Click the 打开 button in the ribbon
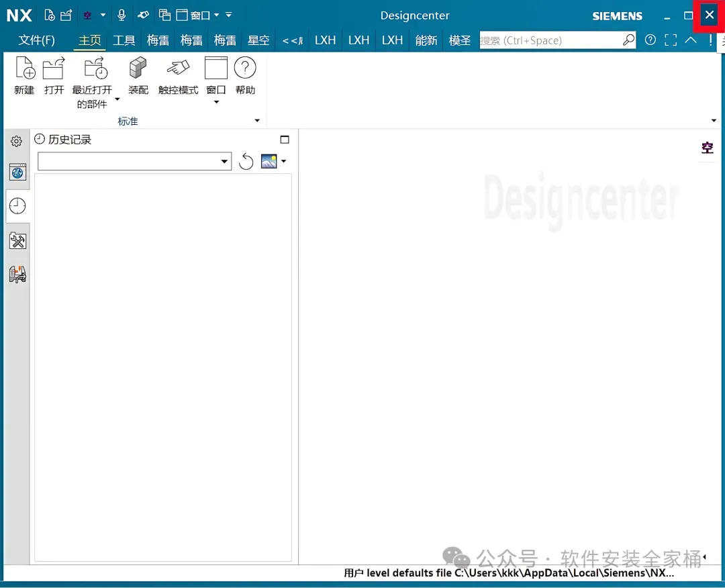 coord(54,75)
